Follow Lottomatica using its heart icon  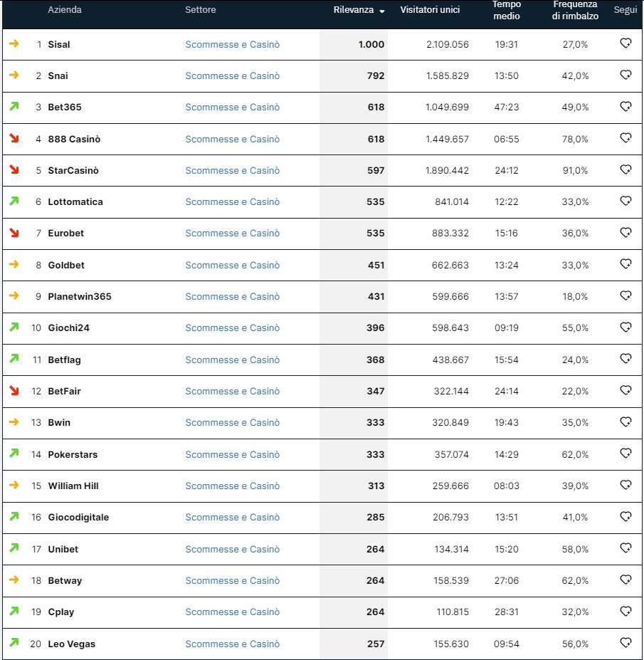(626, 201)
